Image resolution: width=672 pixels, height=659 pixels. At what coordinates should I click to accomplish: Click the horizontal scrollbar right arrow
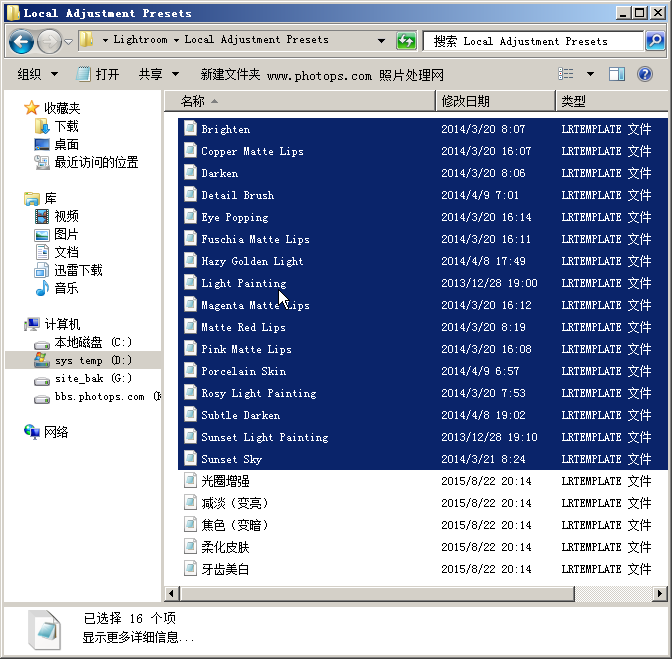point(660,593)
